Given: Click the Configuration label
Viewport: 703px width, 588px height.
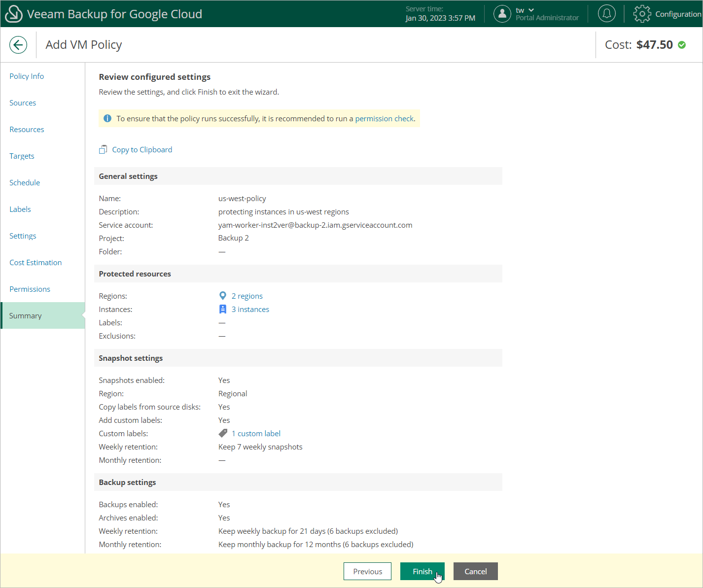Looking at the screenshot, I should point(678,14).
